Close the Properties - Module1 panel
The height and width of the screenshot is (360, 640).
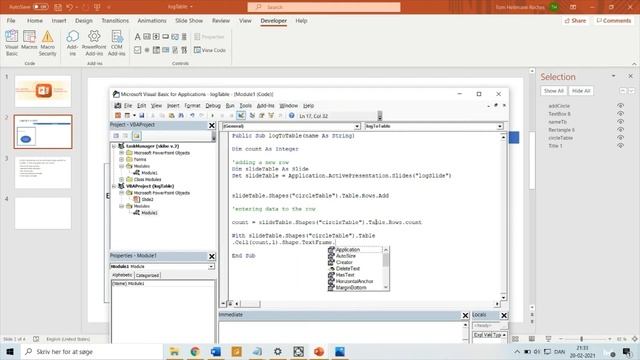point(211,256)
